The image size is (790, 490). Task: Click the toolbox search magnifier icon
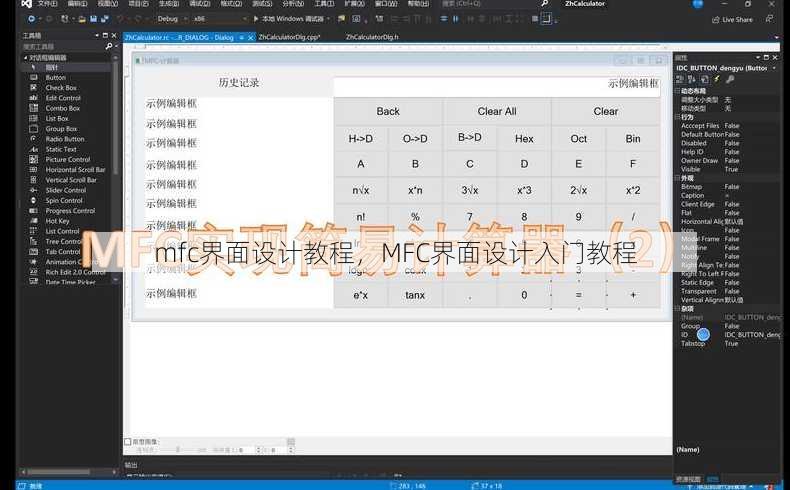pos(109,46)
